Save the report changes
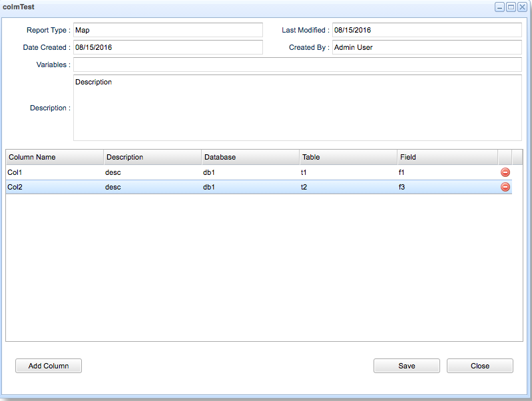532x401 pixels. [406, 366]
